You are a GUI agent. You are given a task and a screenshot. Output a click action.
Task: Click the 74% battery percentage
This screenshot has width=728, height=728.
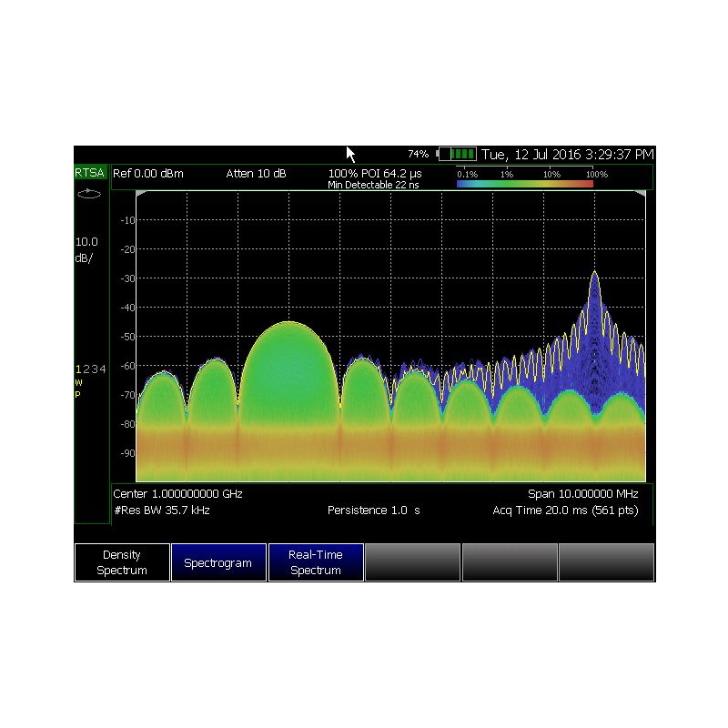[x=418, y=154]
